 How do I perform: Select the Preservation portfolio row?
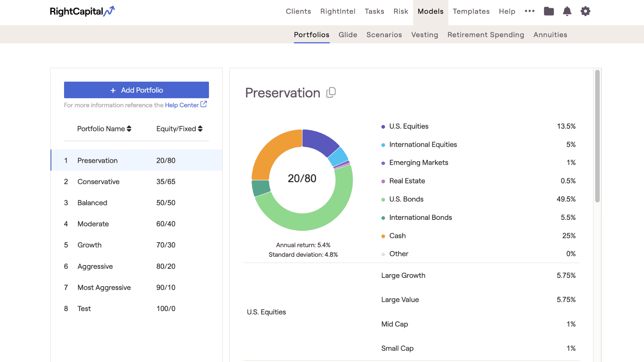point(97,160)
